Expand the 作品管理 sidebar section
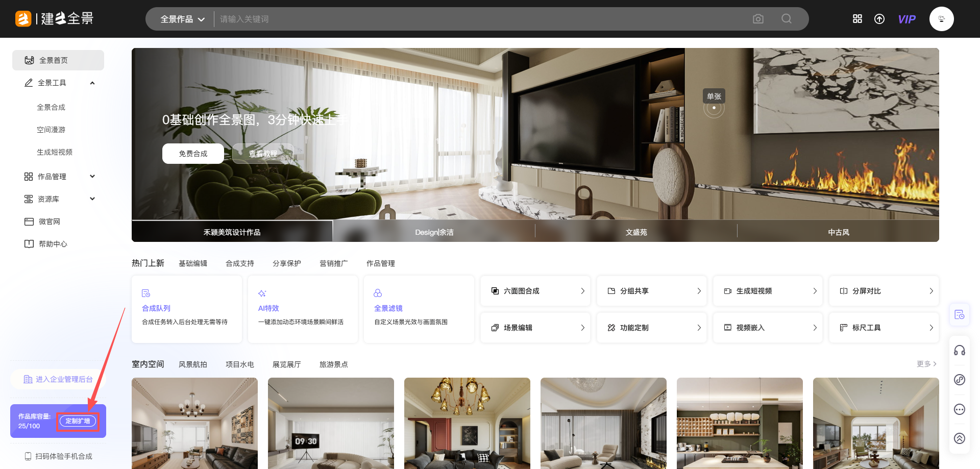 point(92,177)
